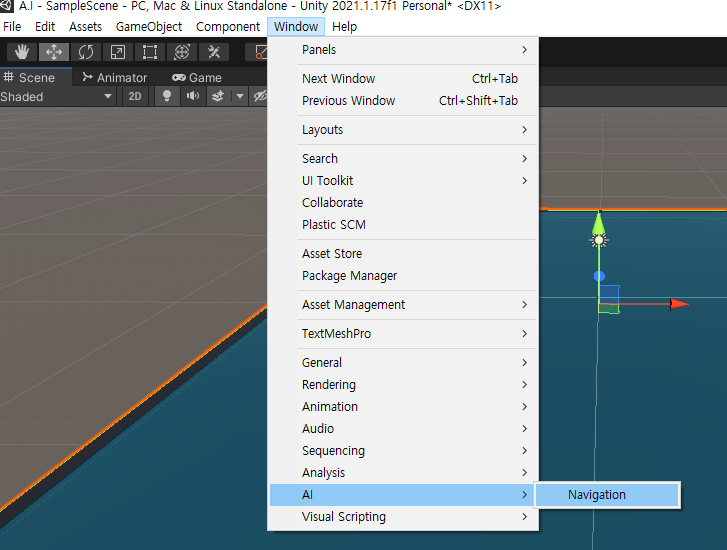Click the blue Z-axis gizmo handle
The image size is (727, 550).
pos(599,276)
